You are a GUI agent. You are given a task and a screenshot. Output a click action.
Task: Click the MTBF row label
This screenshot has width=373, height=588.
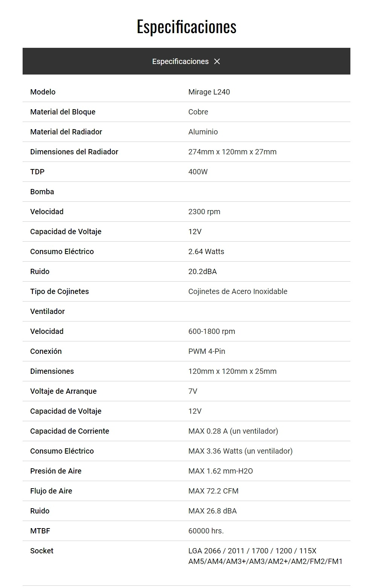coord(40,531)
